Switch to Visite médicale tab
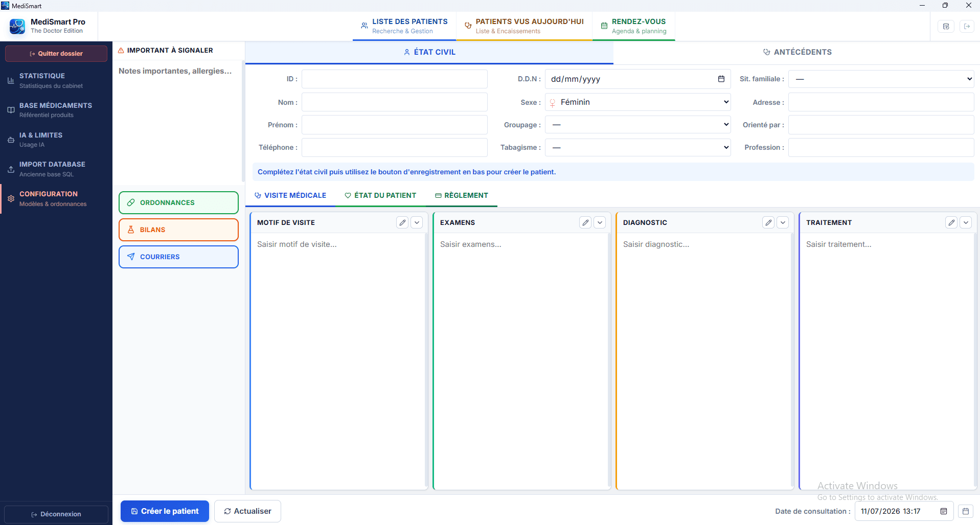The width and height of the screenshot is (980, 525). (290, 195)
